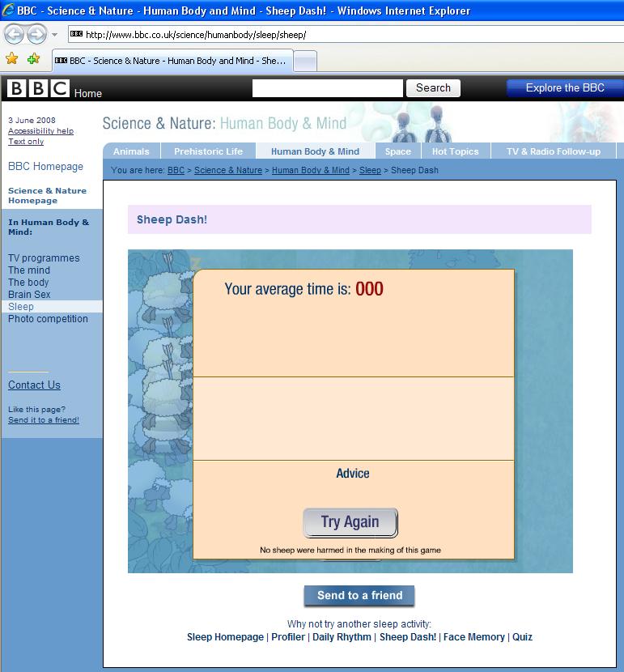624x672 pixels.
Task: Open a new blank browser tab
Action: click(x=305, y=62)
